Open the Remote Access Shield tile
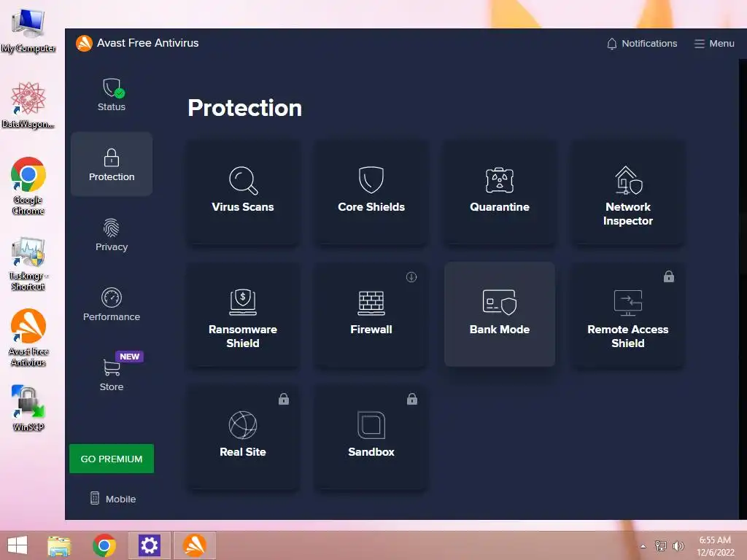The width and height of the screenshot is (747, 560). (628, 314)
